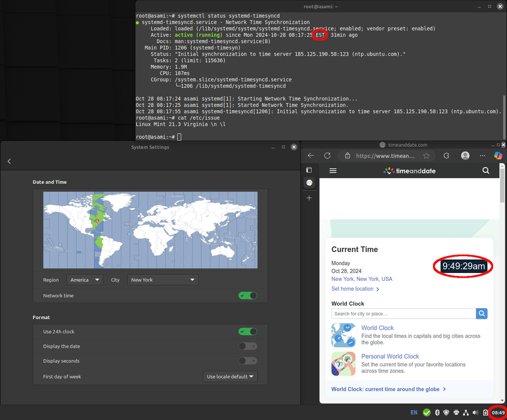Click the browser extensions puzzle icon
The image size is (507, 420).
446,155
